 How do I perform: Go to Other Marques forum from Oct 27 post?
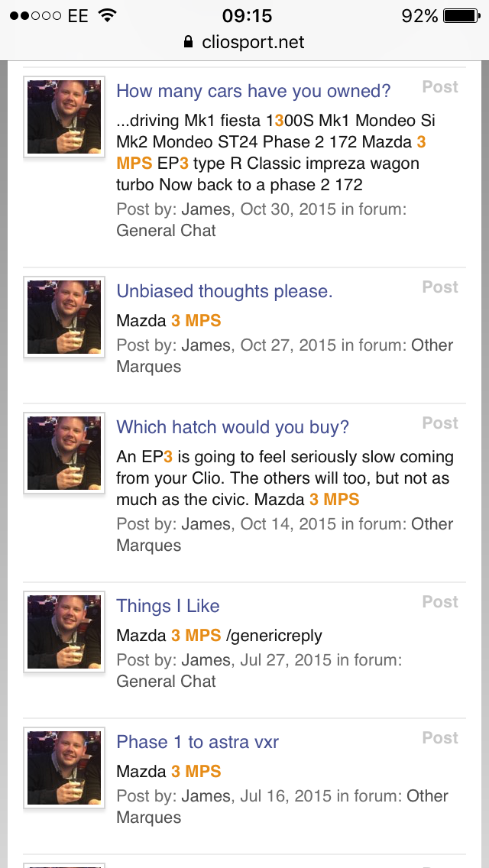(x=432, y=345)
